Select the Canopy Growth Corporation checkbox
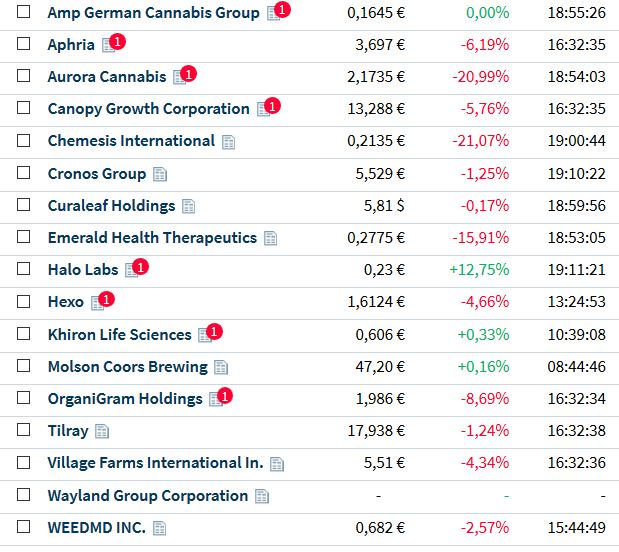The height and width of the screenshot is (552, 619). 24,109
